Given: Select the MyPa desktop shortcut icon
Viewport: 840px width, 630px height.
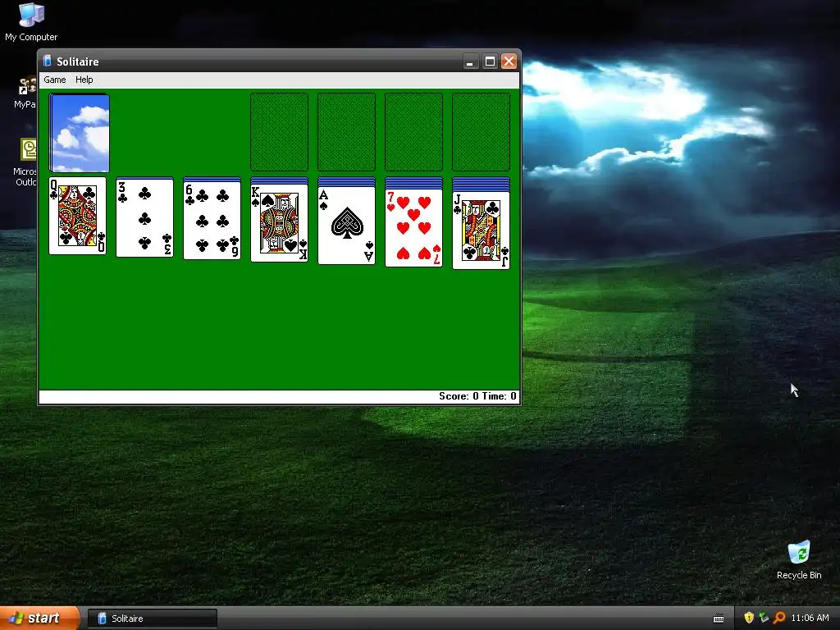Looking at the screenshot, I should 25,93.
